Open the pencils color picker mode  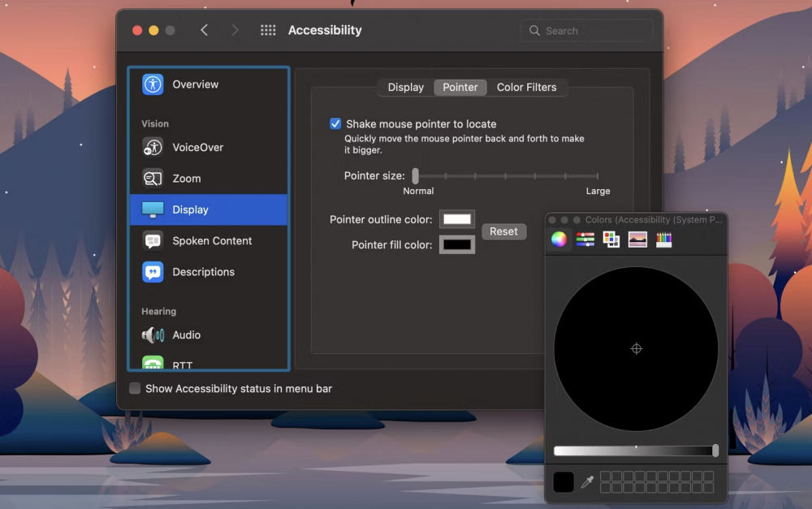(664, 239)
